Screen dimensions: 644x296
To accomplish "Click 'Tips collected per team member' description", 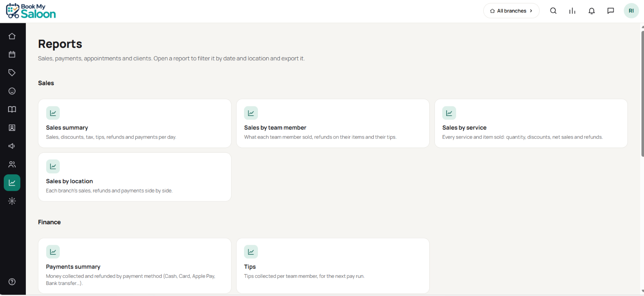I will tap(304, 276).
